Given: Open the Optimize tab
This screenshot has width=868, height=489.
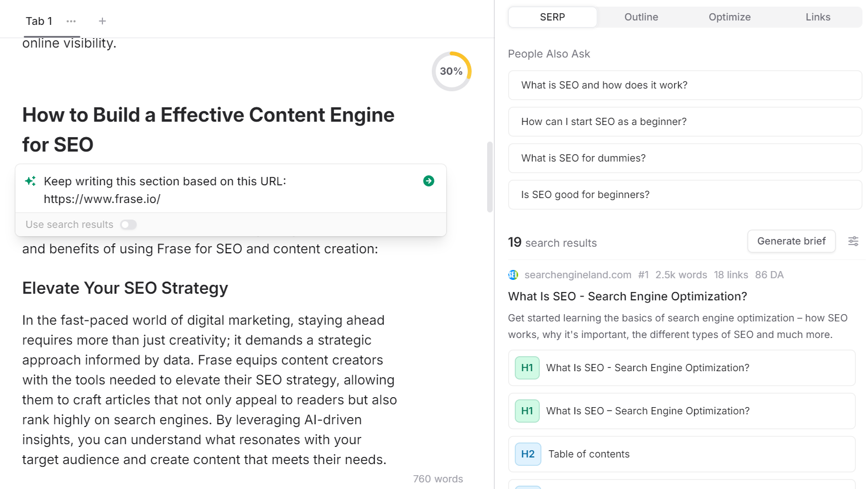Looking at the screenshot, I should (x=730, y=17).
